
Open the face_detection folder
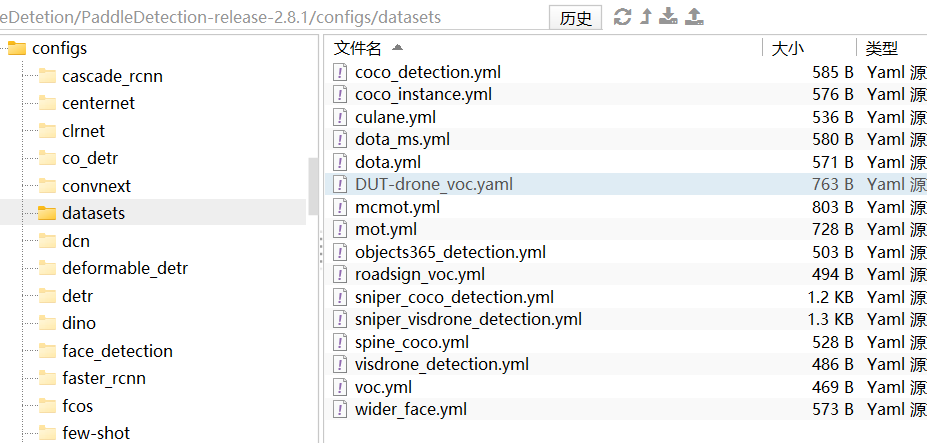(x=117, y=351)
